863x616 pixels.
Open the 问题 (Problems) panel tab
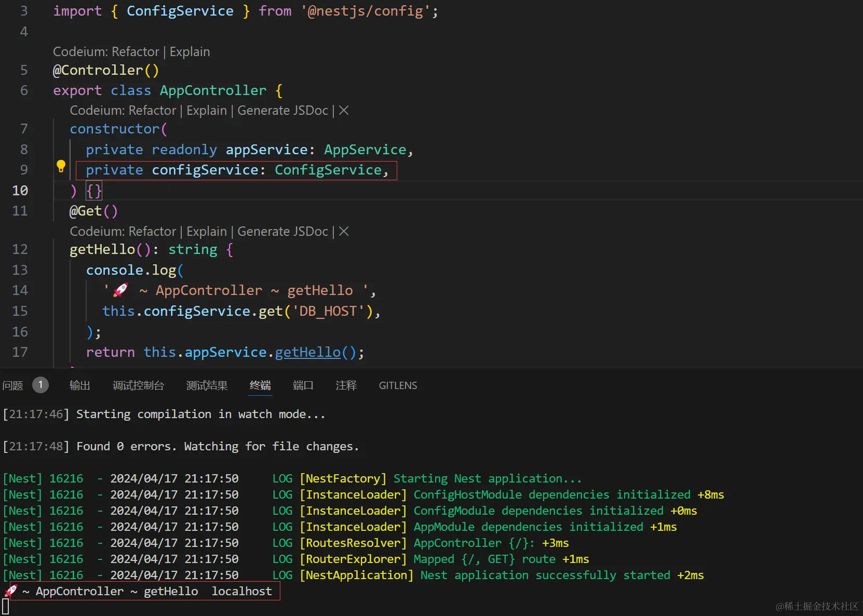pyautogui.click(x=13, y=385)
